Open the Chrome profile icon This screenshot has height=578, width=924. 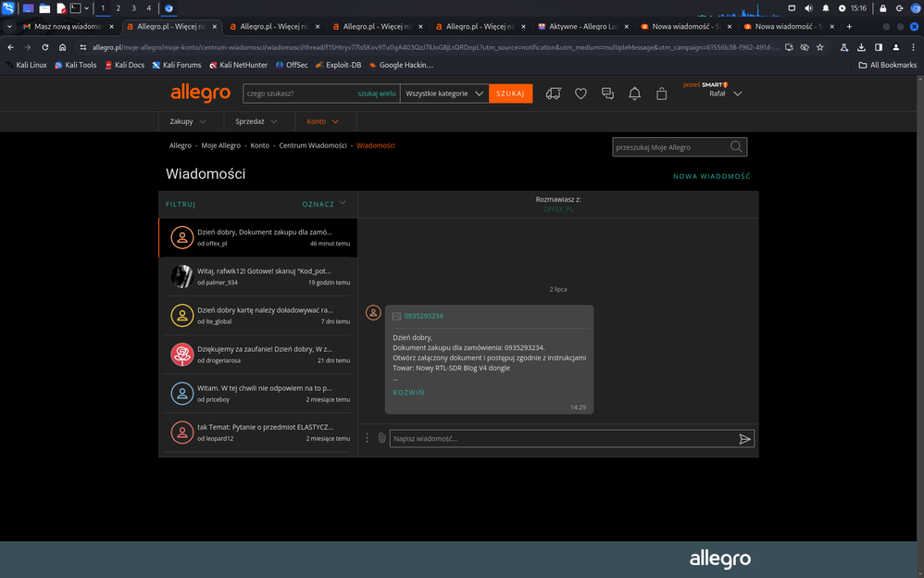895,47
